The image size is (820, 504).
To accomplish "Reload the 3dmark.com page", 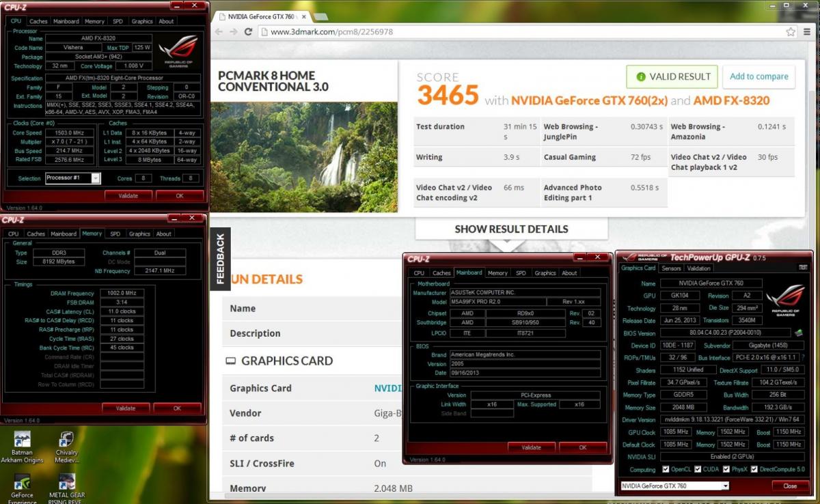I will pyautogui.click(x=248, y=32).
